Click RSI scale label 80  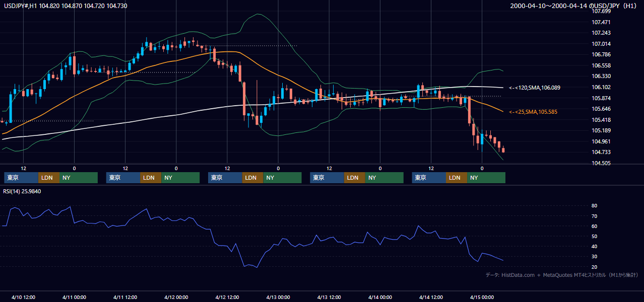(595, 206)
